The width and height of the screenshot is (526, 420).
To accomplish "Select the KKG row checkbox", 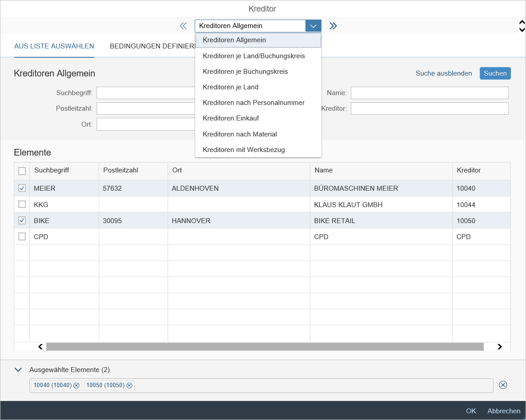I will click(22, 204).
